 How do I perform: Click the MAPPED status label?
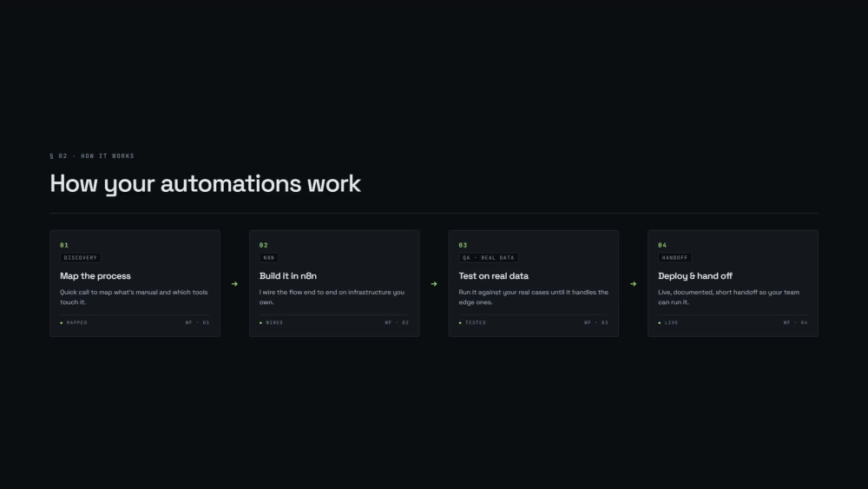click(x=77, y=322)
